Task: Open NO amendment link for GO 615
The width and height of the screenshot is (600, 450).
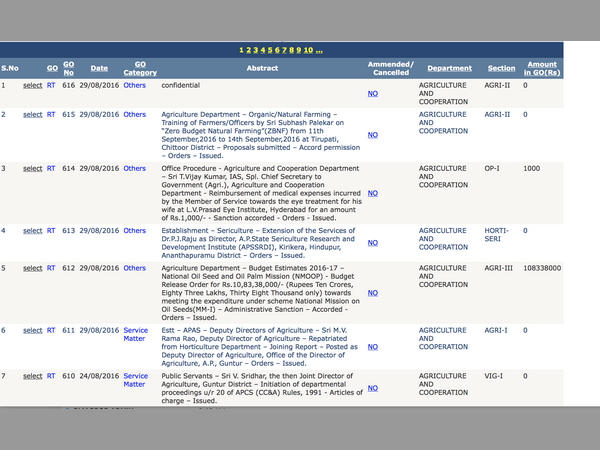Action: (372, 134)
